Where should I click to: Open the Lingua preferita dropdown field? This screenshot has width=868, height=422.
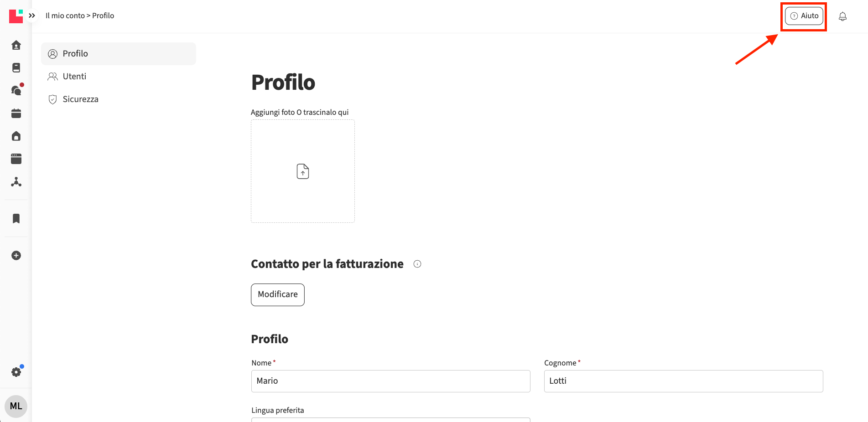click(390, 420)
